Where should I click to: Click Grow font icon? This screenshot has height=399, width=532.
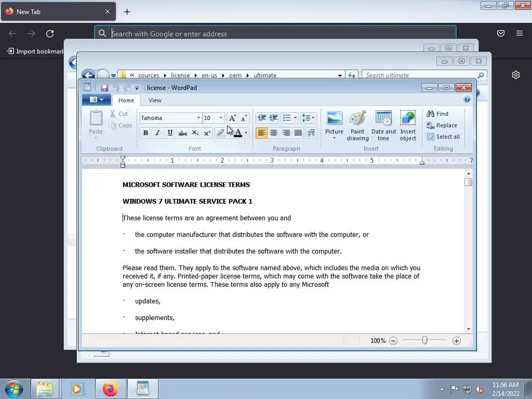[x=232, y=118]
